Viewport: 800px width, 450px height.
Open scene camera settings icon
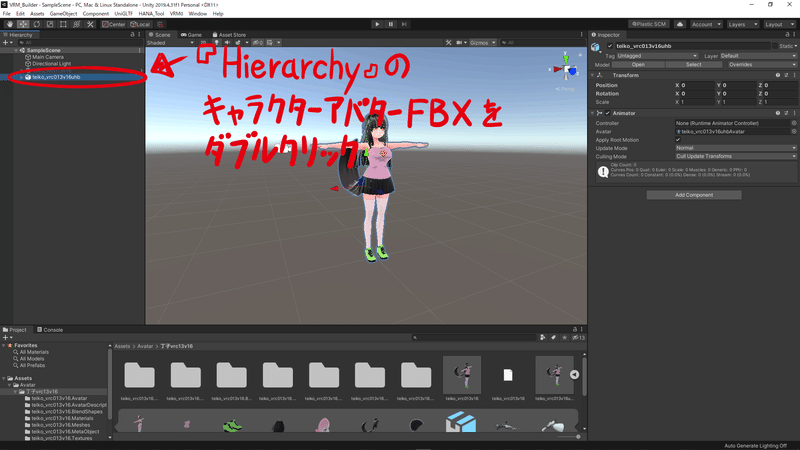point(460,43)
